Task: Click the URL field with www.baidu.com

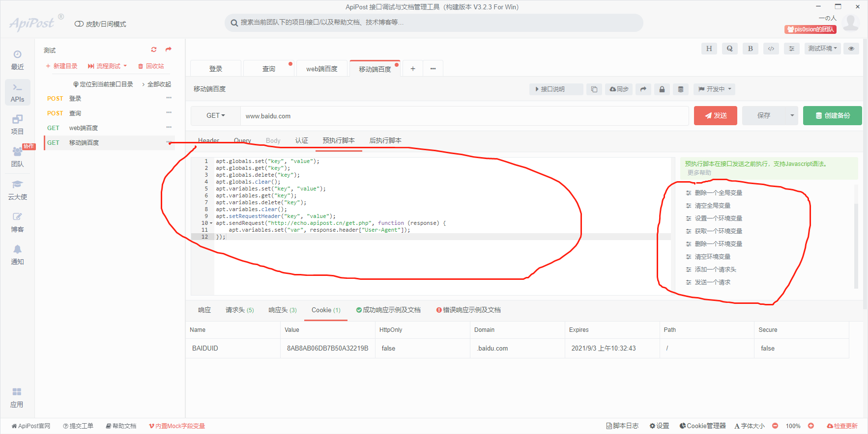Action: (x=464, y=116)
